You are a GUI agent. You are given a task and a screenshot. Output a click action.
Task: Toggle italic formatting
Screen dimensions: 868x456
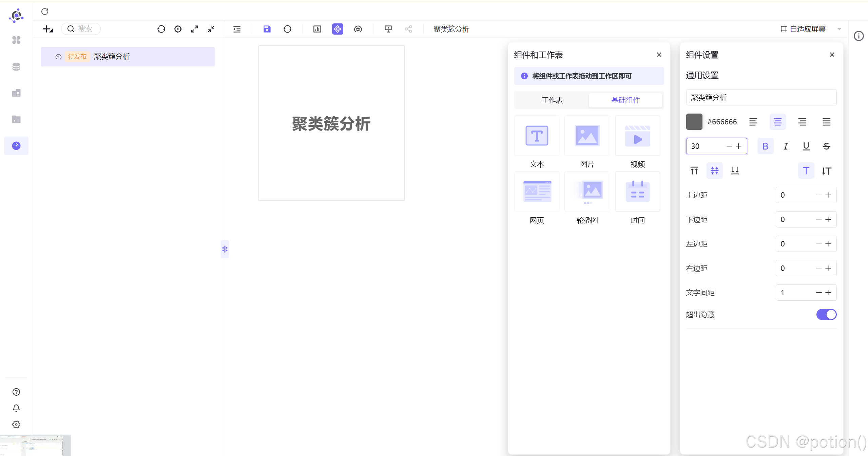coord(786,146)
